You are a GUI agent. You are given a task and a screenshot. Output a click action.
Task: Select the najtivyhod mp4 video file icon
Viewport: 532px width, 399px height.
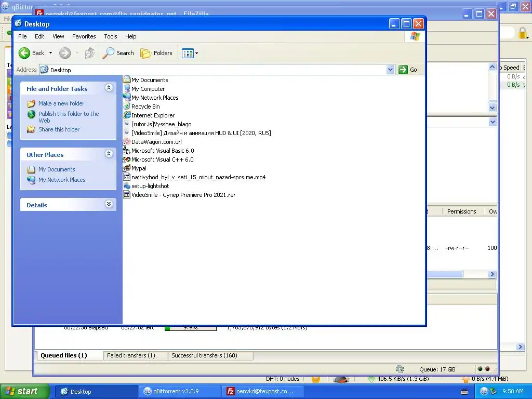coord(127,177)
